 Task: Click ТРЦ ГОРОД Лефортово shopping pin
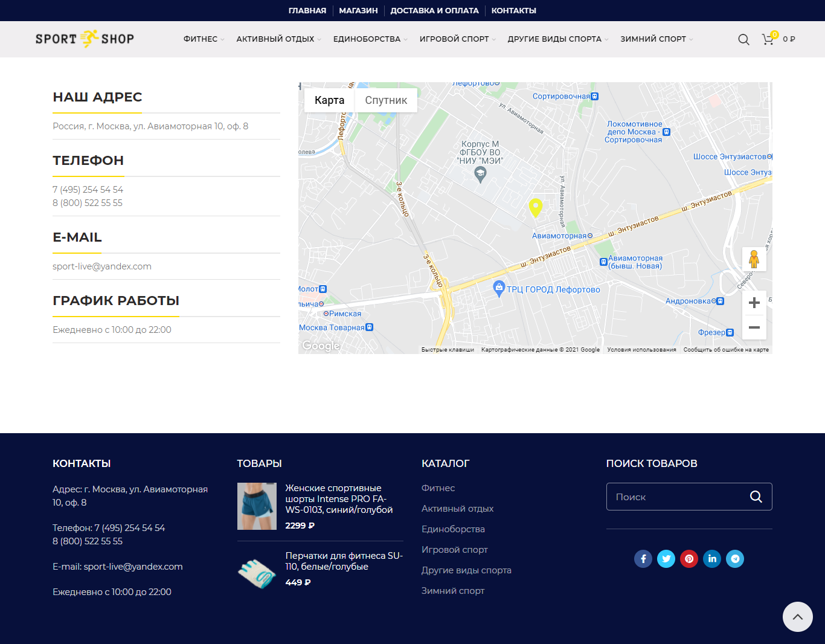tap(499, 288)
